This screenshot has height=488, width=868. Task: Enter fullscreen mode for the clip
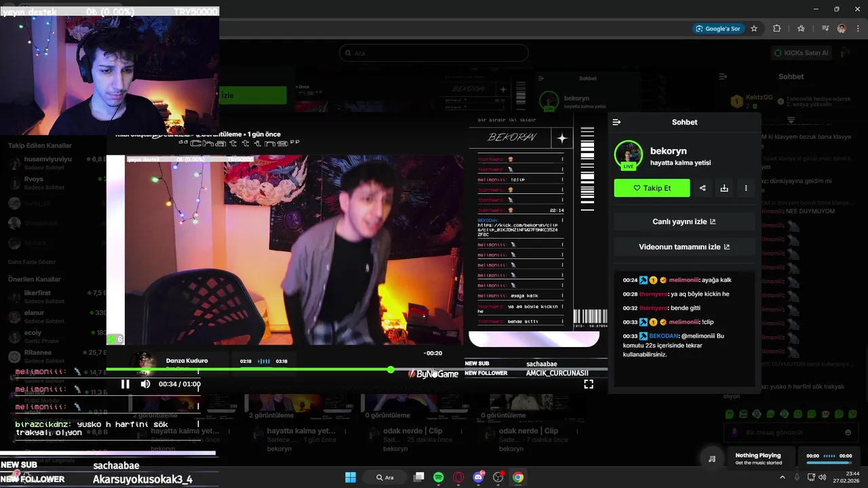pyautogui.click(x=589, y=384)
